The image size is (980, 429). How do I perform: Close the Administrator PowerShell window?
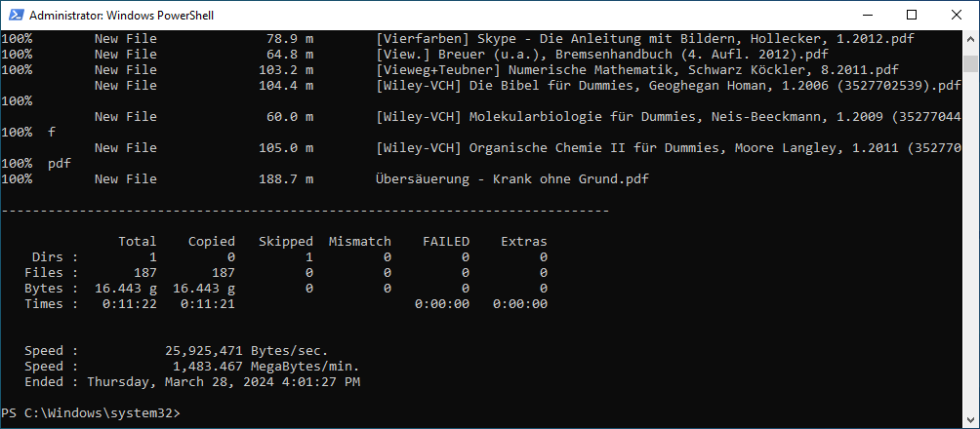pyautogui.click(x=957, y=15)
